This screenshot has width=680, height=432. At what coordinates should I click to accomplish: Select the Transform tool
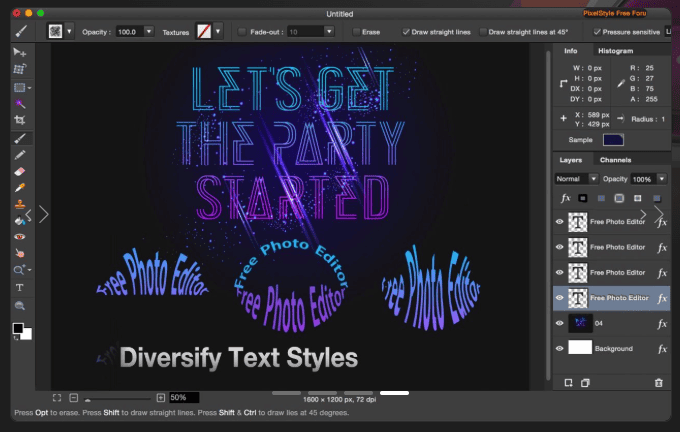click(x=20, y=69)
